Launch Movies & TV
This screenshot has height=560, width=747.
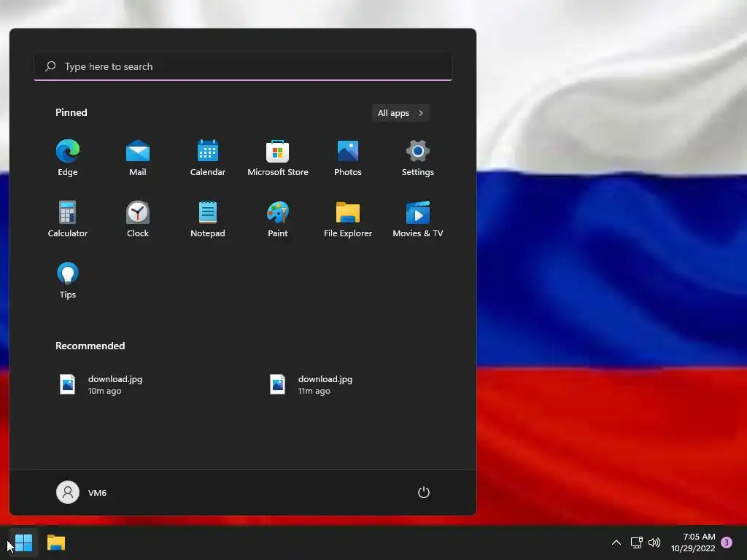(x=418, y=219)
